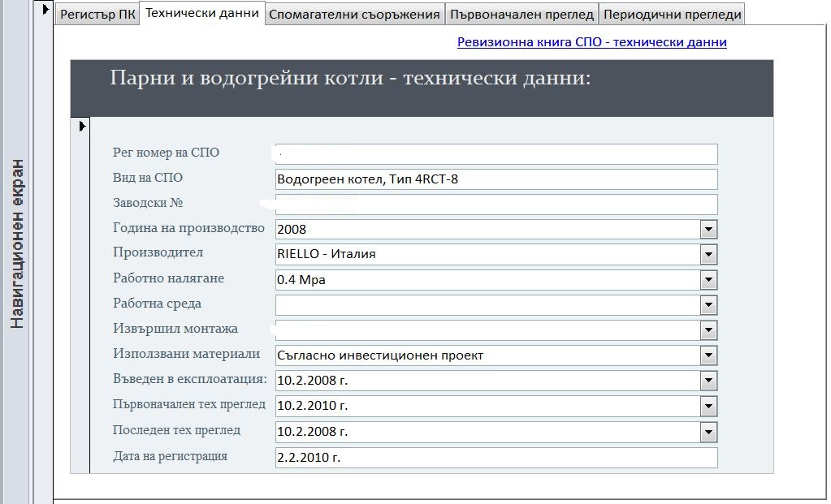
Task: Open the Година на производство dropdown arrow
Action: pos(708,229)
